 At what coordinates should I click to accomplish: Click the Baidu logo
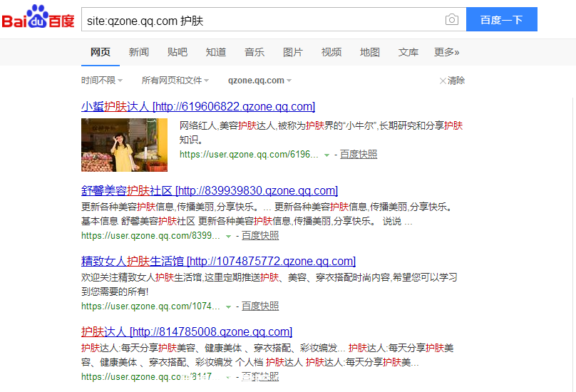tap(38, 17)
